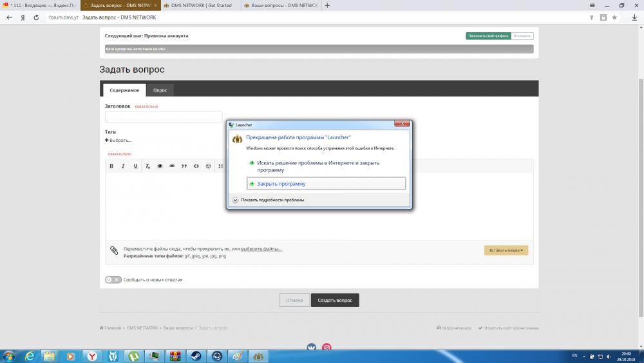644x363 pixels.
Task: Switch to the "Опрос" tab
Action: (160, 90)
